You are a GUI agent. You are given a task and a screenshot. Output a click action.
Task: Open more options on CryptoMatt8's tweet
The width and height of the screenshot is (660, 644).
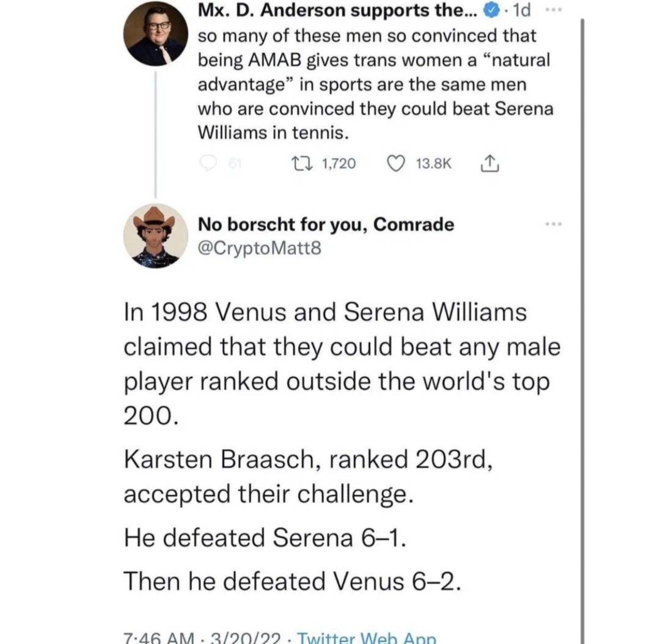click(554, 224)
